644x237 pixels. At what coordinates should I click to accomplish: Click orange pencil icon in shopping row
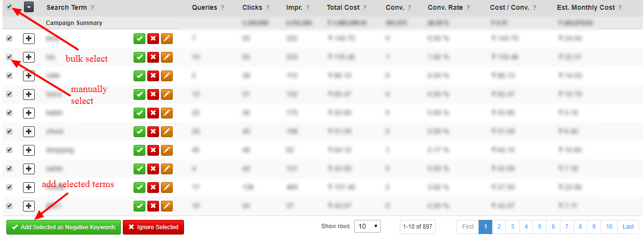tap(167, 150)
